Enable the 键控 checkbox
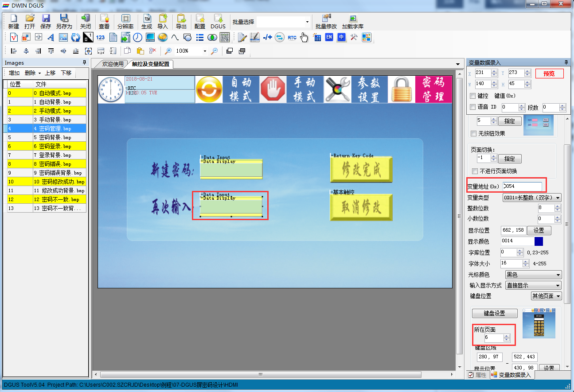Image resolution: width=574 pixels, height=392 pixels. point(473,96)
